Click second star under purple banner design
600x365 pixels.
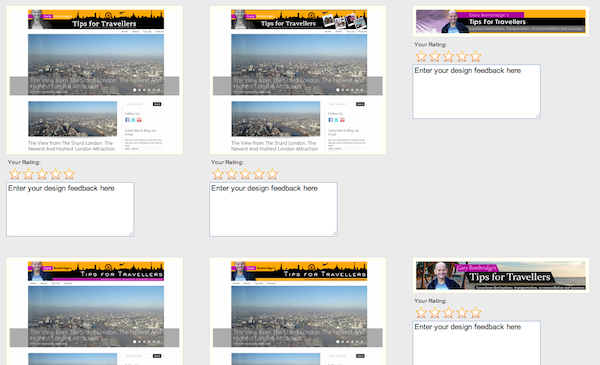[435, 56]
